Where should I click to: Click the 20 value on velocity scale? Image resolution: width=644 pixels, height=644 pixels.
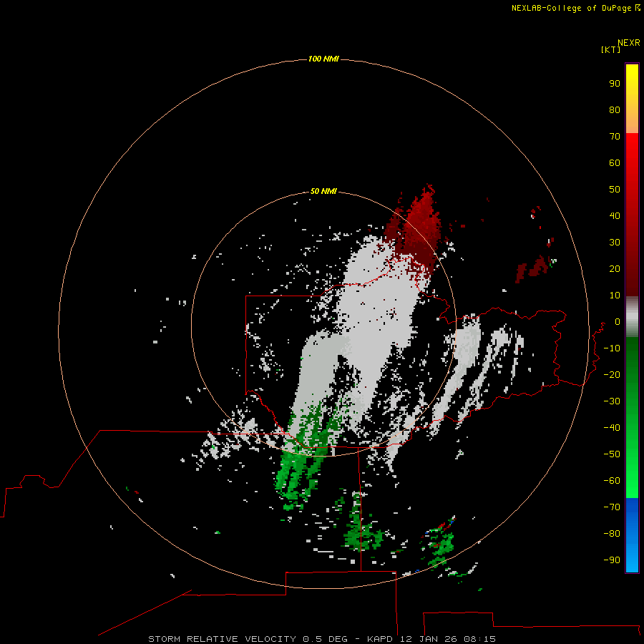pos(615,268)
